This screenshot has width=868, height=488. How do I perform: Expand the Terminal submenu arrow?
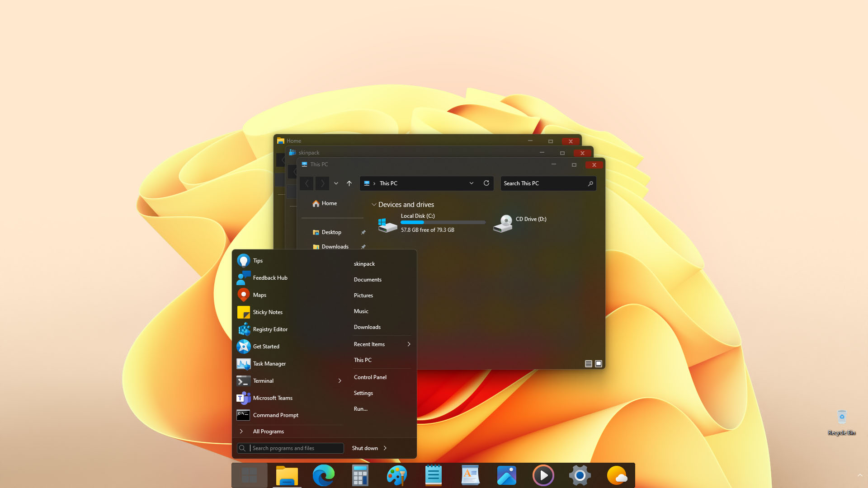click(340, 381)
